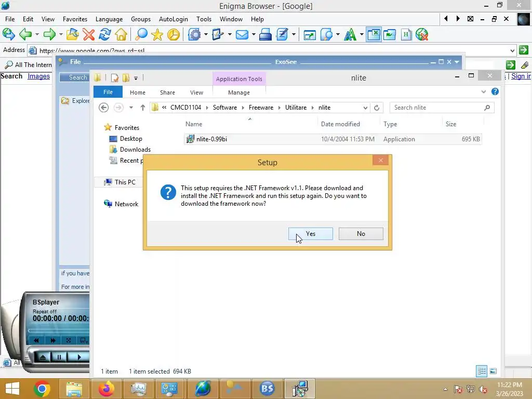Open Firefox from the taskbar
Viewport: 532px width, 399px height.
coord(107,389)
